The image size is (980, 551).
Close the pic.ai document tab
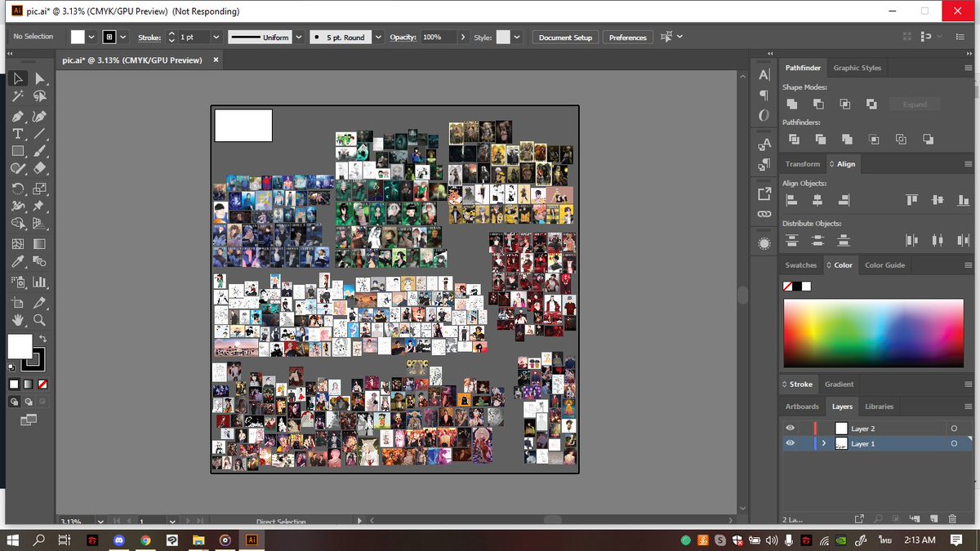pyautogui.click(x=216, y=60)
